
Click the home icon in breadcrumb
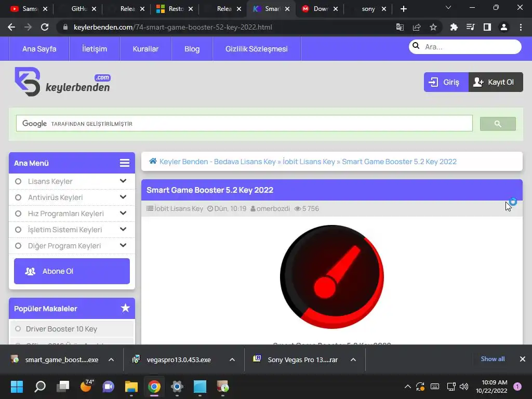(x=153, y=161)
